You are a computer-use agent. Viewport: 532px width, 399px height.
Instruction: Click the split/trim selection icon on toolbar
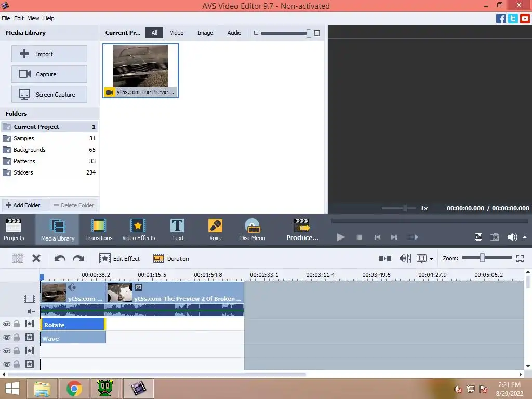18,259
